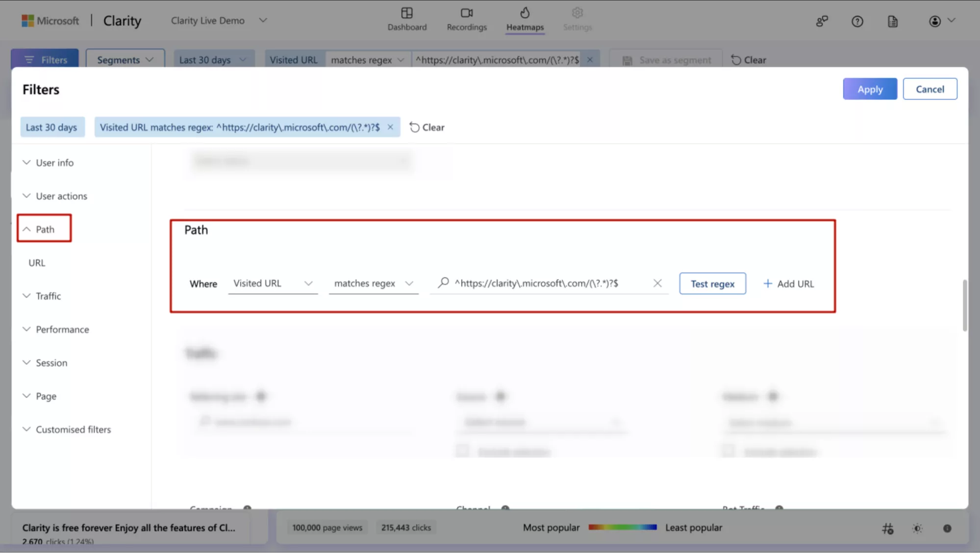Open the account profile icon
This screenshot has height=553, width=980.
(x=934, y=21)
